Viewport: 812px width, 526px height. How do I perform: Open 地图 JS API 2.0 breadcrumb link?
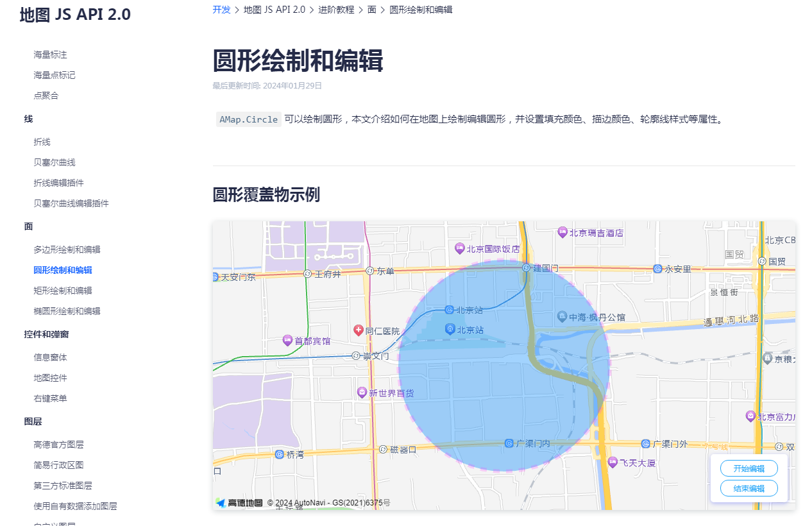coord(275,10)
